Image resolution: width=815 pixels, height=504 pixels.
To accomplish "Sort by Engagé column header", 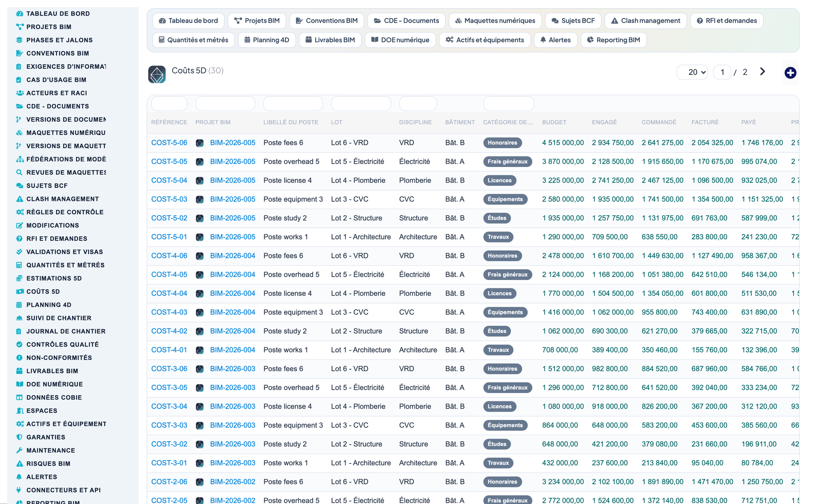I will pos(604,122).
